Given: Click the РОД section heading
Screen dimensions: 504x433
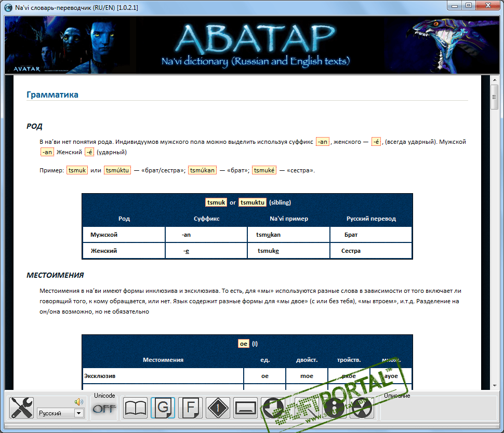Looking at the screenshot, I should 34,126.
